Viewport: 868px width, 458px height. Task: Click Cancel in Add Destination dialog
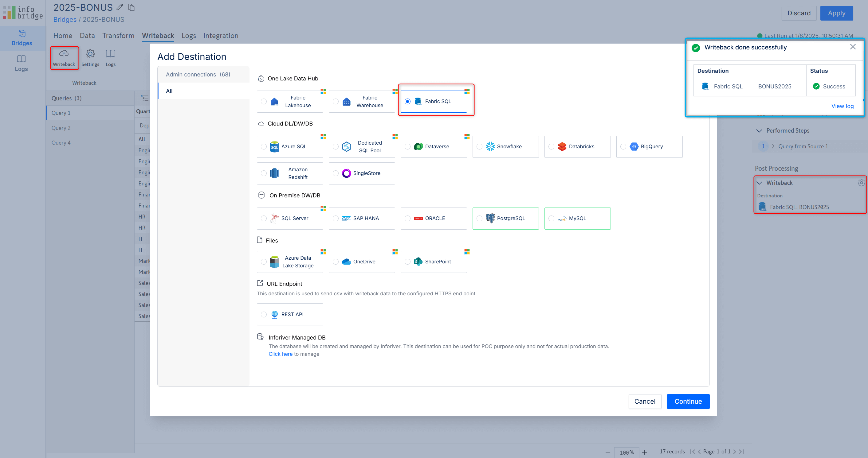[645, 402]
